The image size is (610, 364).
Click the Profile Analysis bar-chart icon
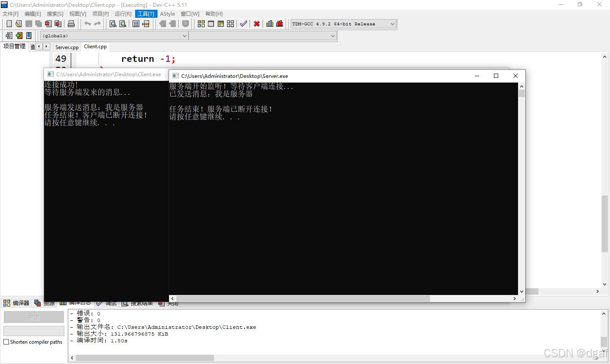click(x=270, y=24)
